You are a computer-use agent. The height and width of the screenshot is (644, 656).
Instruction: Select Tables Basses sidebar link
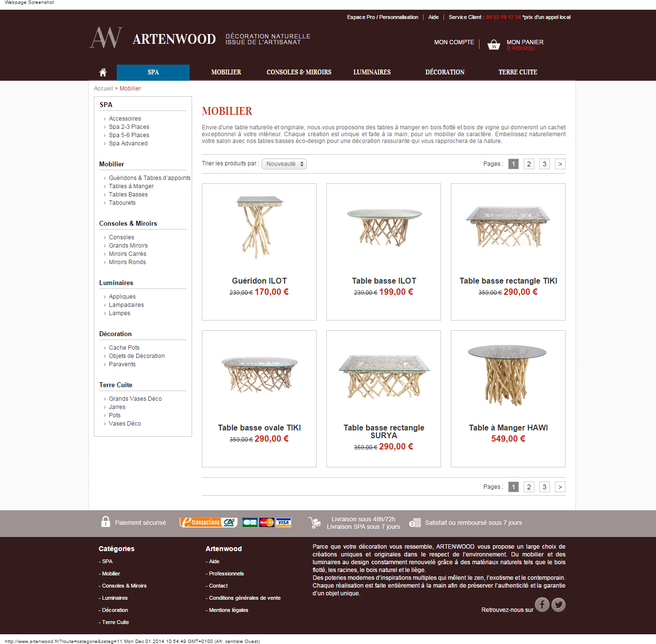tap(128, 195)
